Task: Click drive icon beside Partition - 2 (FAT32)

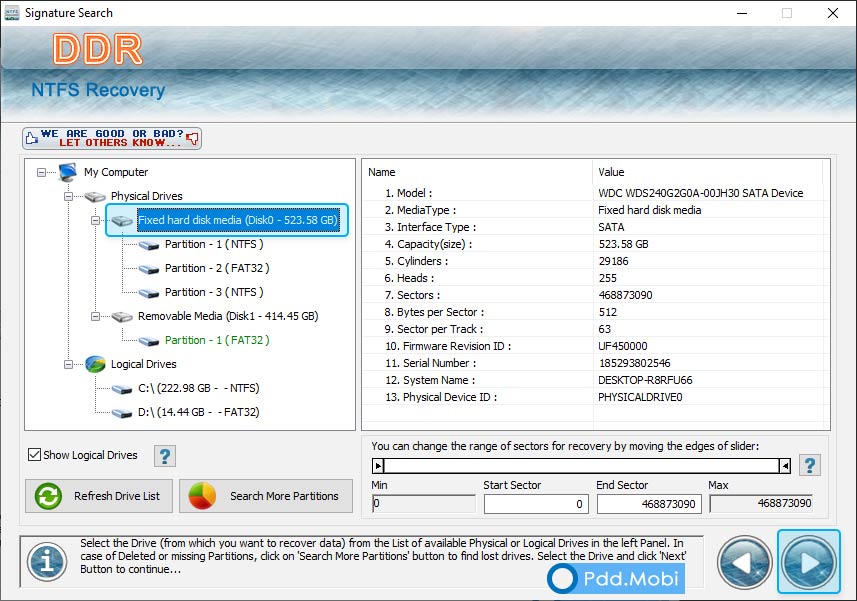Action: coord(149,269)
